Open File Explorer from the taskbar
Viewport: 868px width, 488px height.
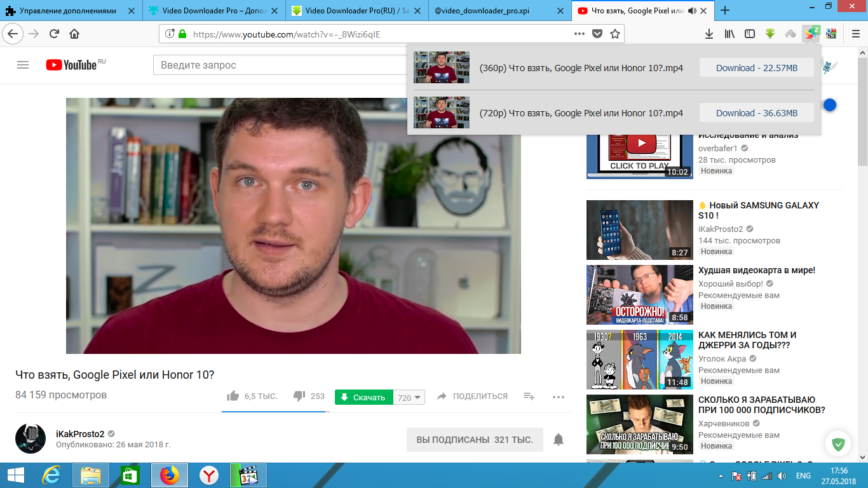[91, 475]
